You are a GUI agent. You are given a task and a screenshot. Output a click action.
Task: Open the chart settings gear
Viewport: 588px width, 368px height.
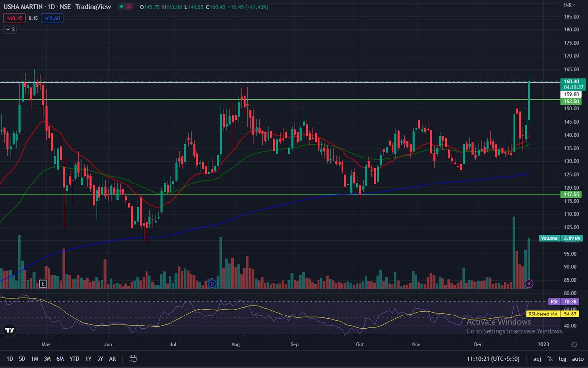pyautogui.click(x=574, y=345)
